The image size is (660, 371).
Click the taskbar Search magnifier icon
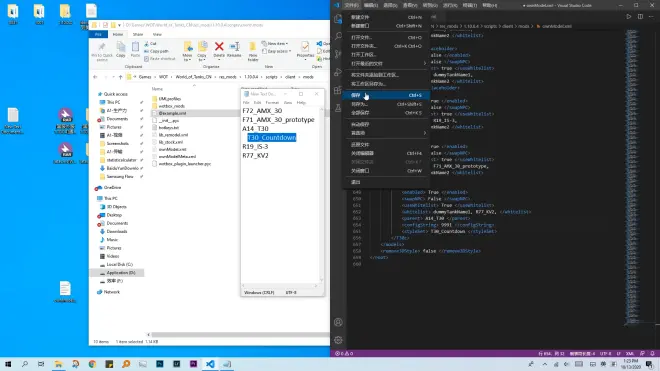24,364
